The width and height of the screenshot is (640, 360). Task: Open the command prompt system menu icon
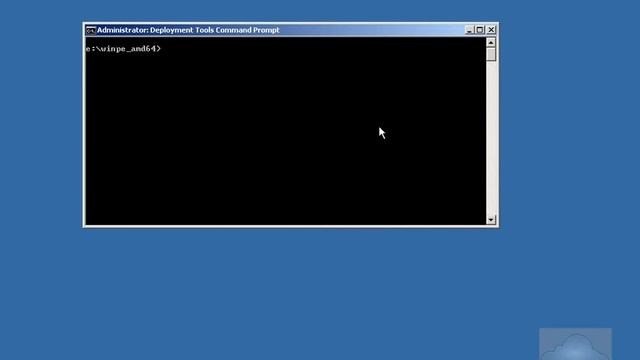[91, 30]
